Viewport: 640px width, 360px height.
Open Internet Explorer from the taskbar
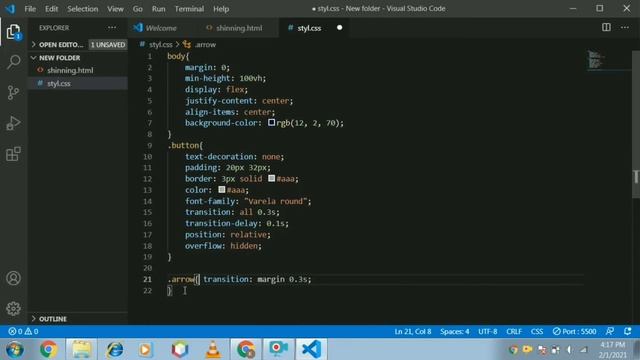pos(115,350)
